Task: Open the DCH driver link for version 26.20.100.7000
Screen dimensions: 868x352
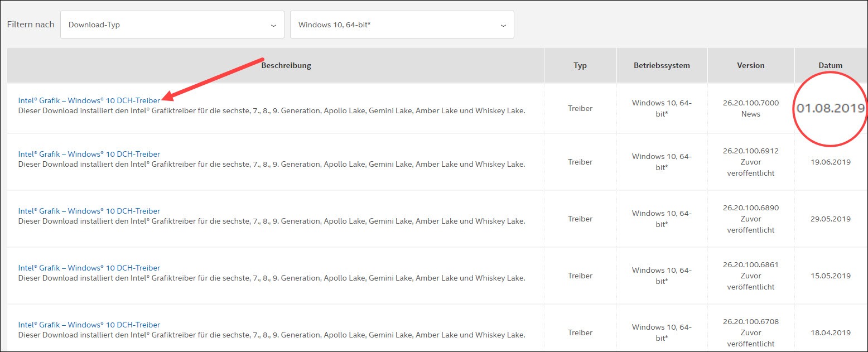Action: (89, 100)
